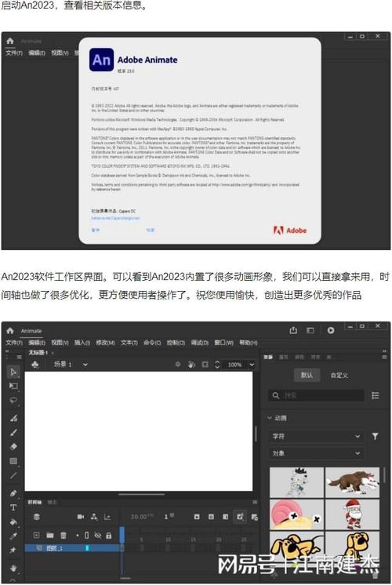Open the 文件(F) menu in lower window
The height and width of the screenshot is (585, 392).
click(x=14, y=343)
